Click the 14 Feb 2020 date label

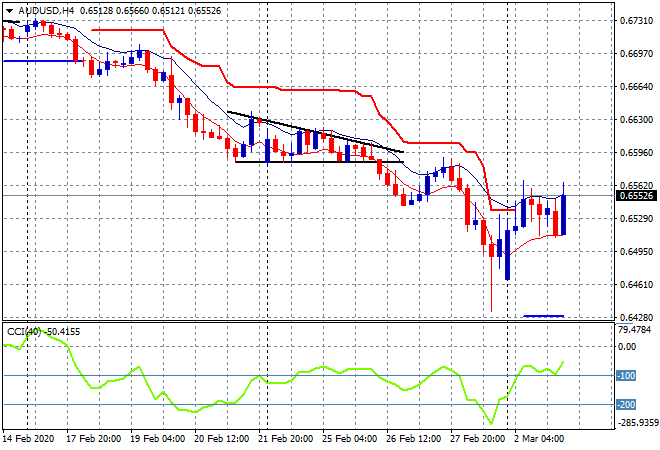(x=29, y=439)
